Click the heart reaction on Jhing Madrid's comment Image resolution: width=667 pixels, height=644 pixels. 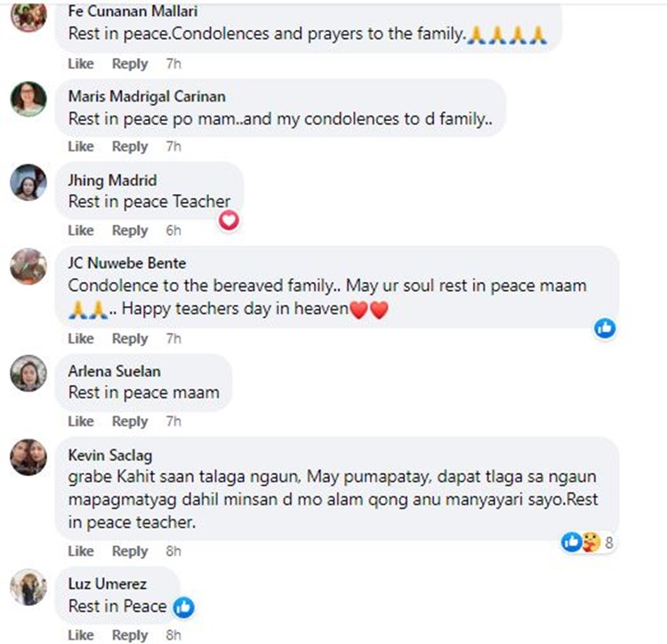[x=229, y=221]
